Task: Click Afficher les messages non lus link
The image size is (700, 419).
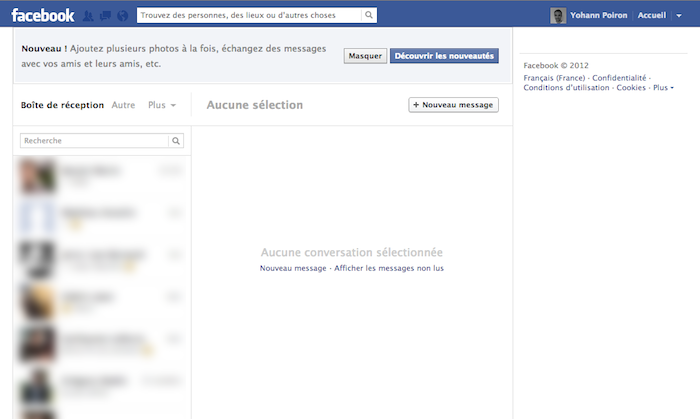Action: pyautogui.click(x=388, y=268)
